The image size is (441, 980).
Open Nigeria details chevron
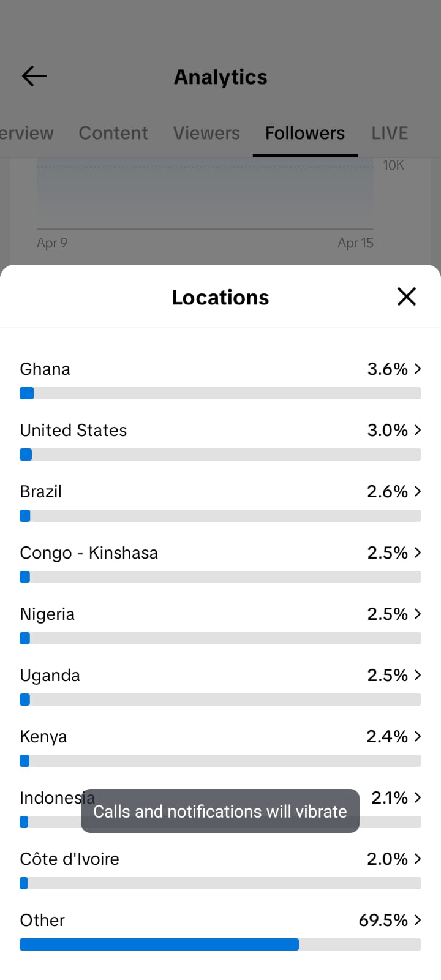[x=418, y=614]
